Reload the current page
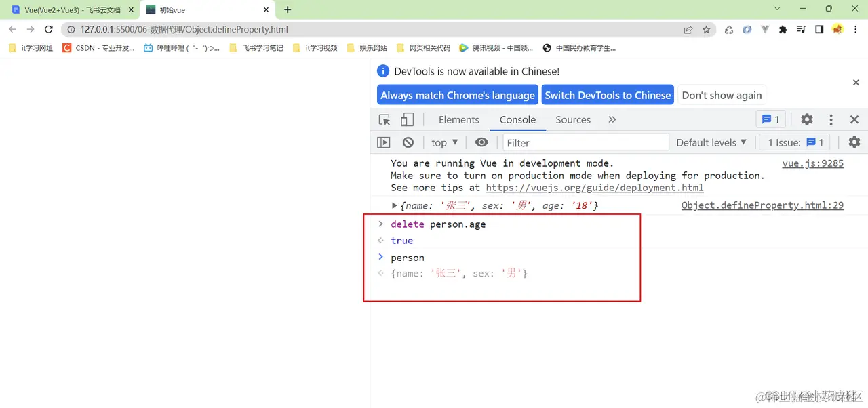The height and width of the screenshot is (408, 868). coord(49,29)
